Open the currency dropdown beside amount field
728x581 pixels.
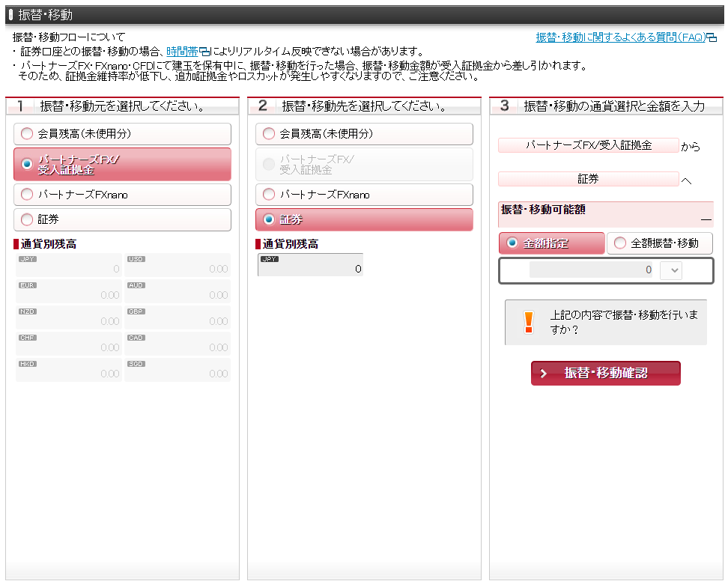pos(671,270)
